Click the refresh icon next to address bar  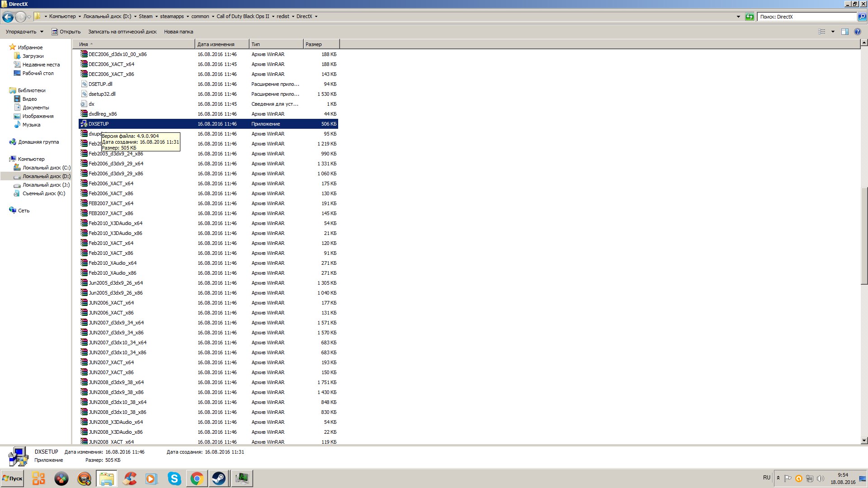coord(750,17)
